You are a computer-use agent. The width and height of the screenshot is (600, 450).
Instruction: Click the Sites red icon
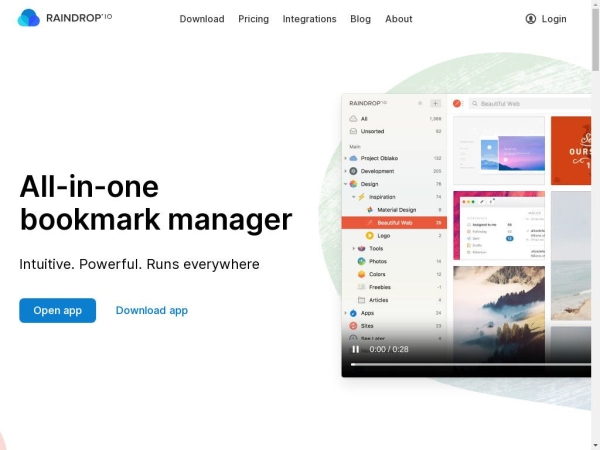[353, 326]
